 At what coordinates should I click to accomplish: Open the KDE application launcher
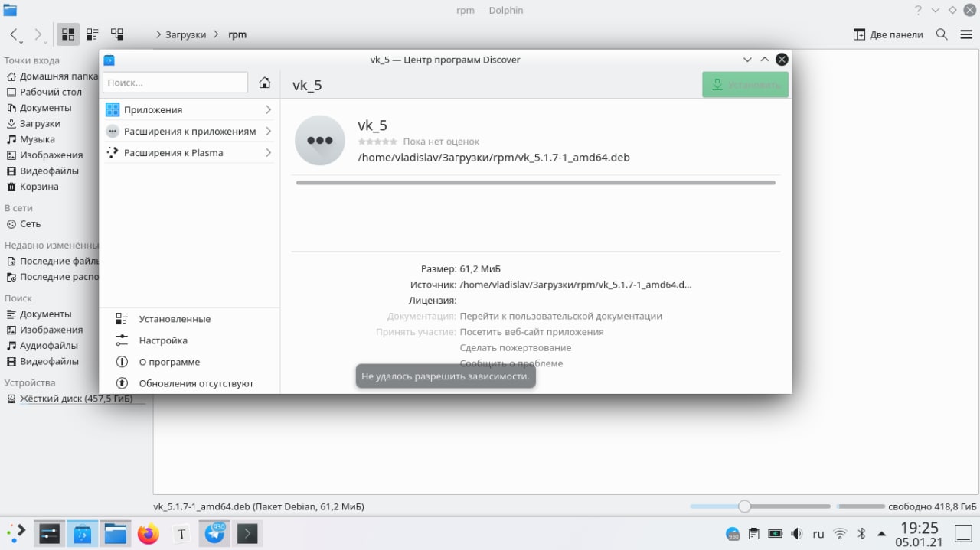[16, 533]
